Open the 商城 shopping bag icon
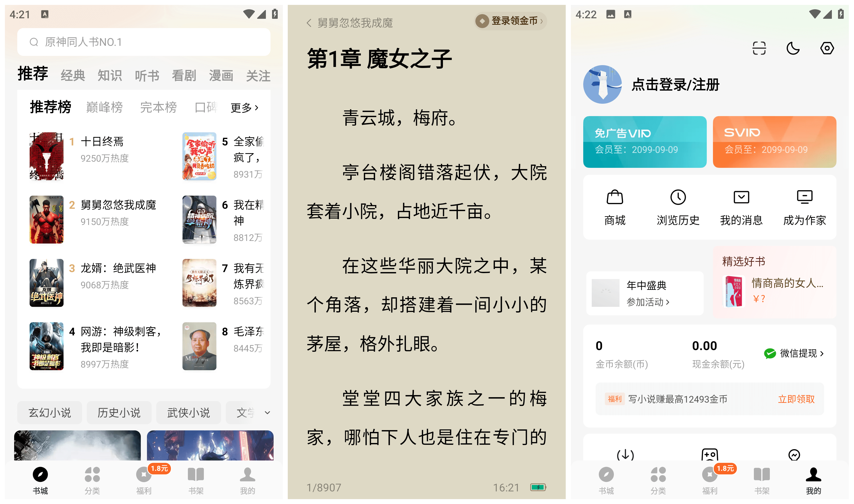 (615, 197)
